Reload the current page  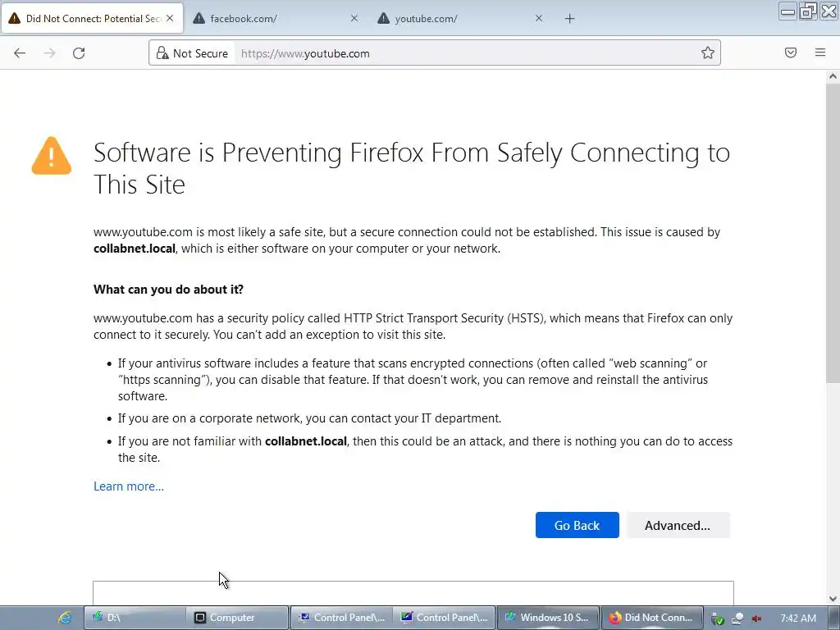pyautogui.click(x=79, y=53)
